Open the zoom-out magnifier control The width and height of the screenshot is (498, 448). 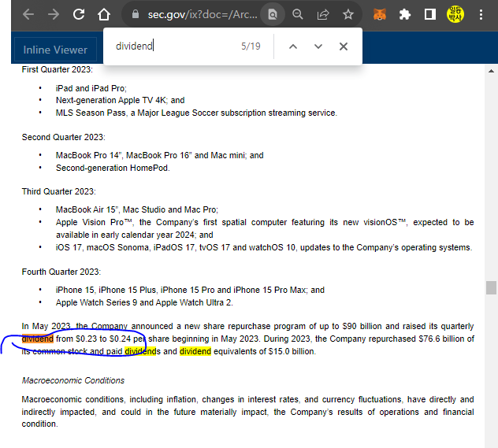click(x=298, y=14)
